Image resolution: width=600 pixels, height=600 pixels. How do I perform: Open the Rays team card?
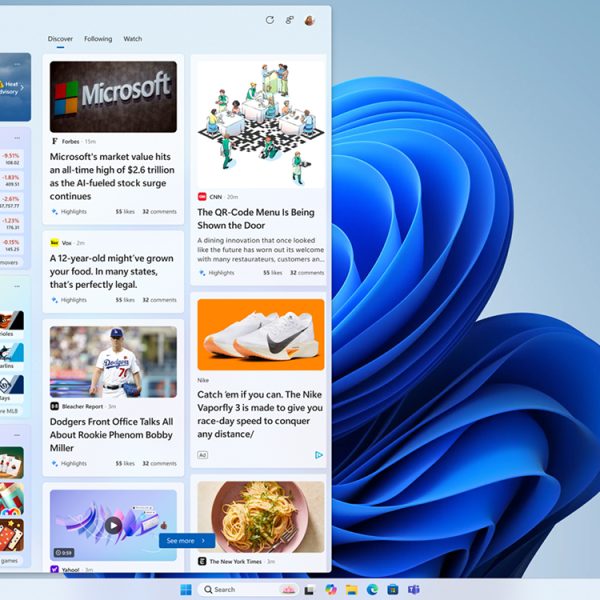pos(11,388)
